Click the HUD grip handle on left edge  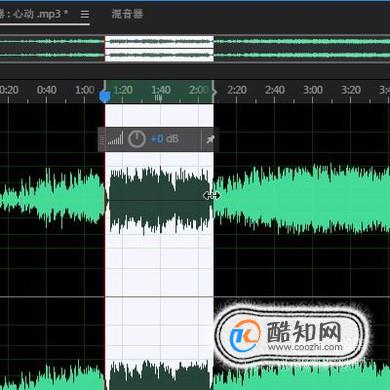102,139
